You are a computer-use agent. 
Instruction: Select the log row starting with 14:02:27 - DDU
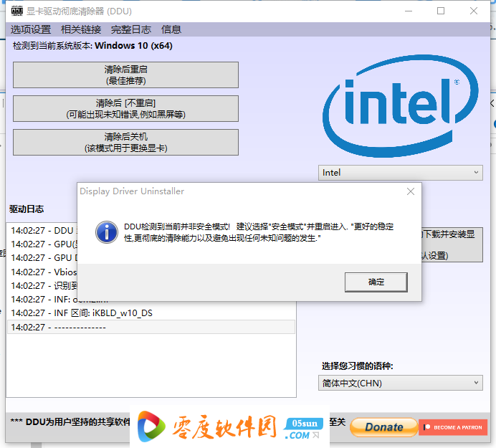point(42,230)
